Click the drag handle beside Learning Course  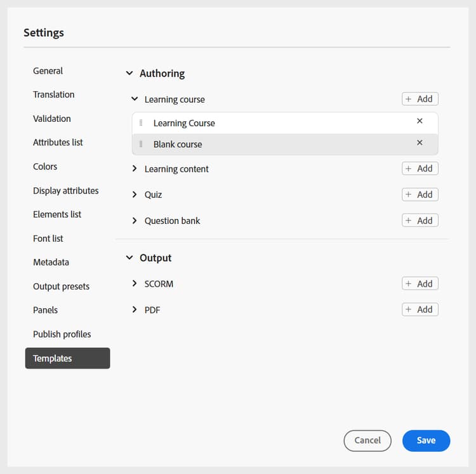pyautogui.click(x=141, y=123)
